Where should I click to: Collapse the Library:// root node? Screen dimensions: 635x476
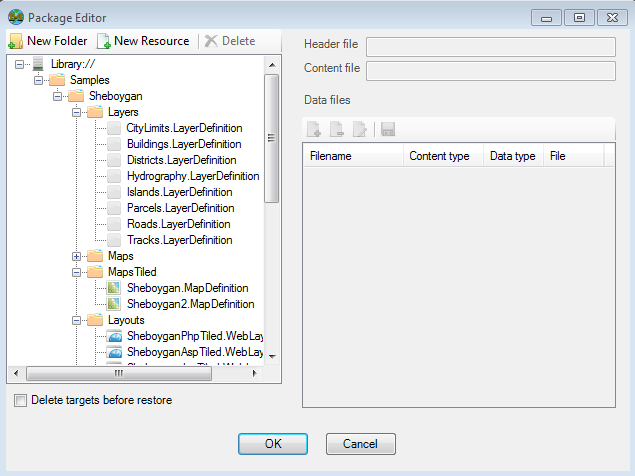click(21, 64)
